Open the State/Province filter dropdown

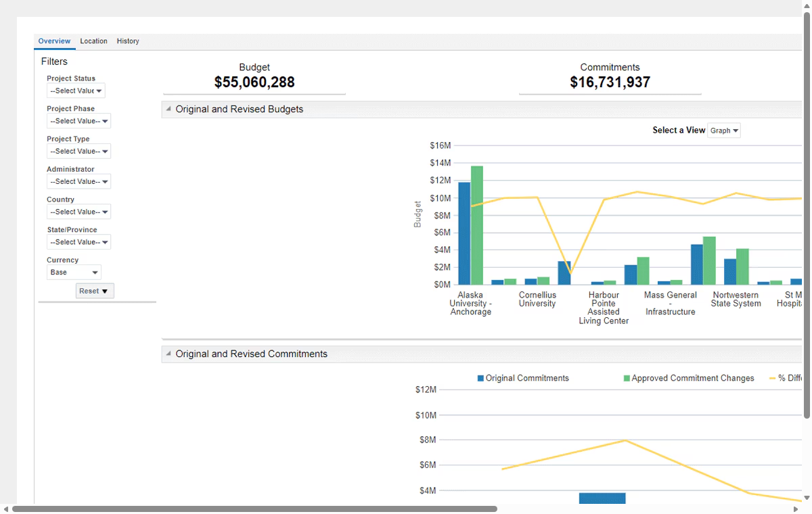coord(78,242)
